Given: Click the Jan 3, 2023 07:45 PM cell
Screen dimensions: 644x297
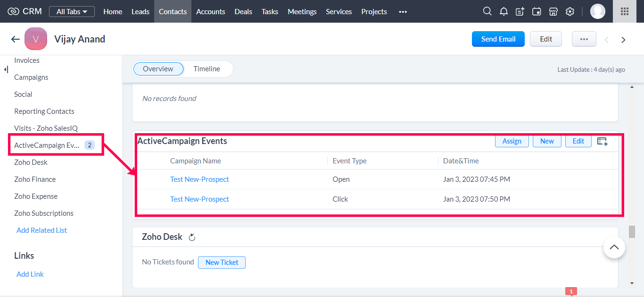Looking at the screenshot, I should [x=477, y=179].
